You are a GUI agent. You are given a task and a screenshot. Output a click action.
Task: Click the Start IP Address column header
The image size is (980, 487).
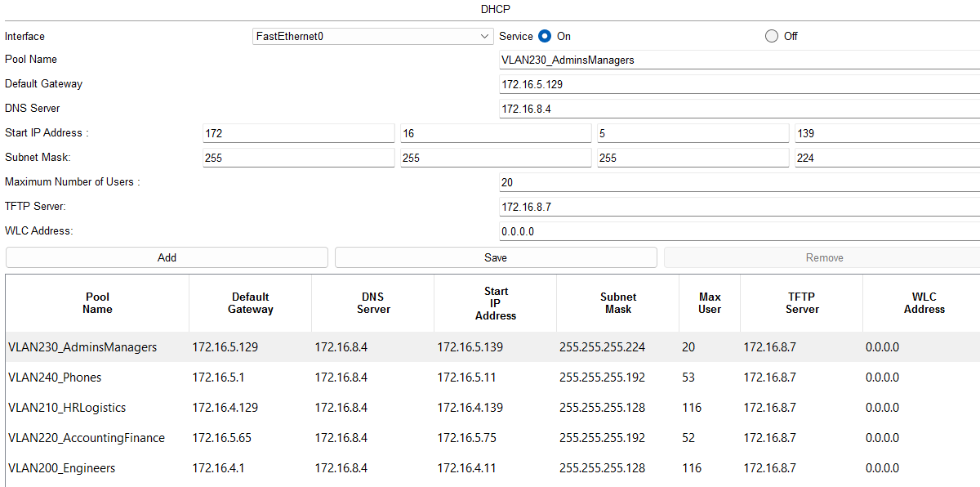[496, 303]
